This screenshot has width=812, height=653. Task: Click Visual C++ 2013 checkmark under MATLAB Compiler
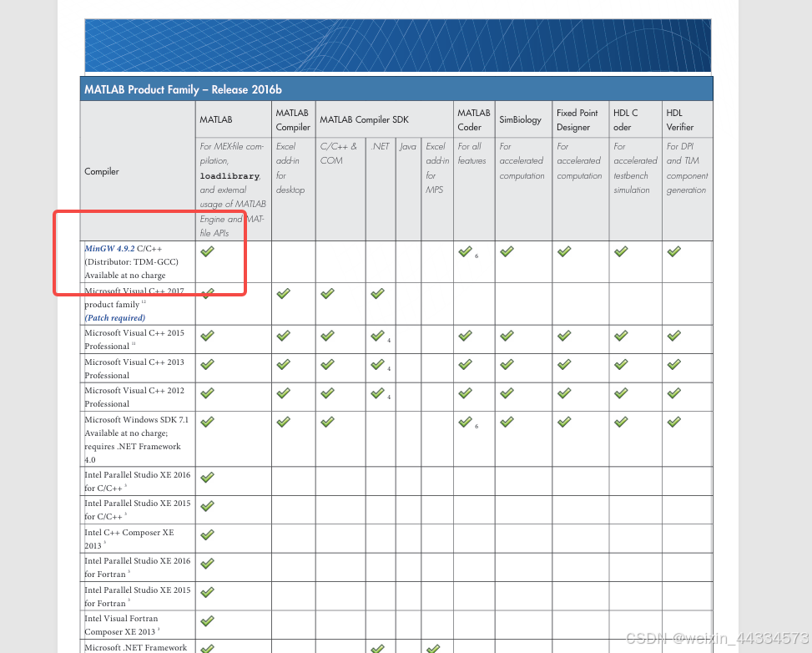[283, 364]
